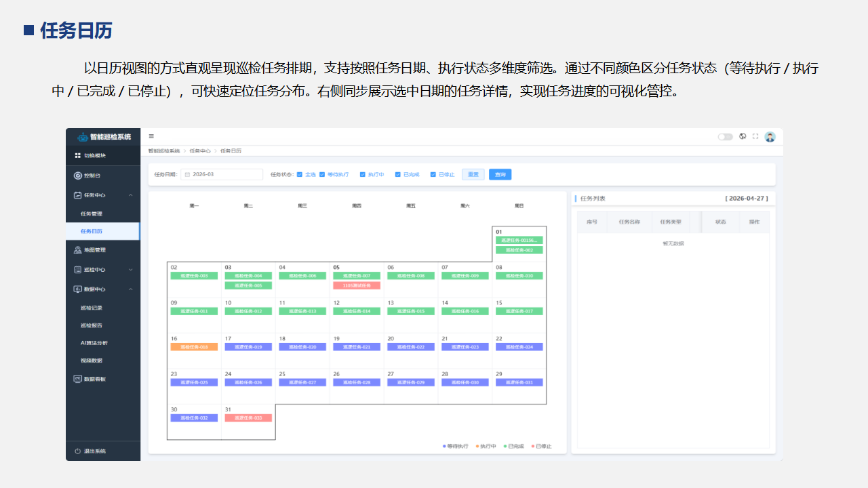Open 巡检记录 in the sidebar
Viewport: 868px width, 488px height.
(x=92, y=308)
